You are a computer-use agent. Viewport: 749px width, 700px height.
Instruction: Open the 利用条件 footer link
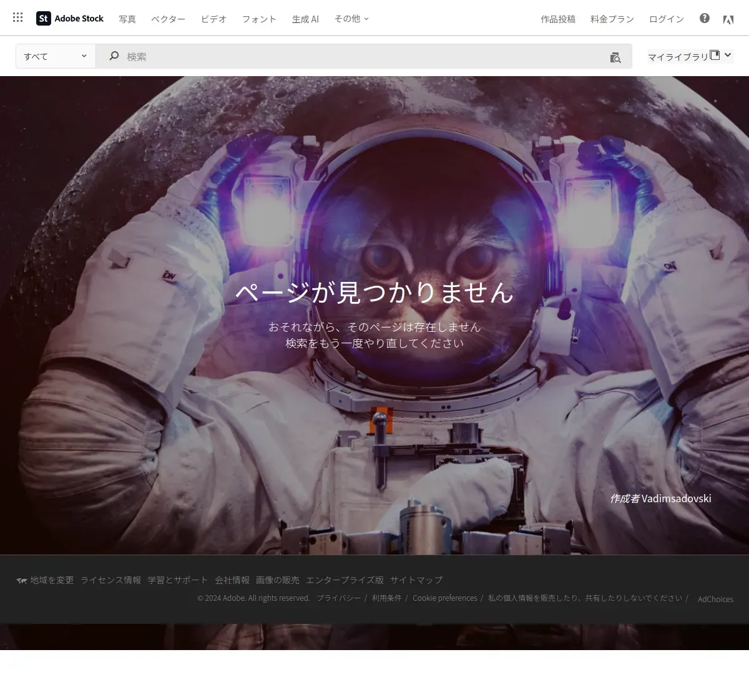coord(387,598)
